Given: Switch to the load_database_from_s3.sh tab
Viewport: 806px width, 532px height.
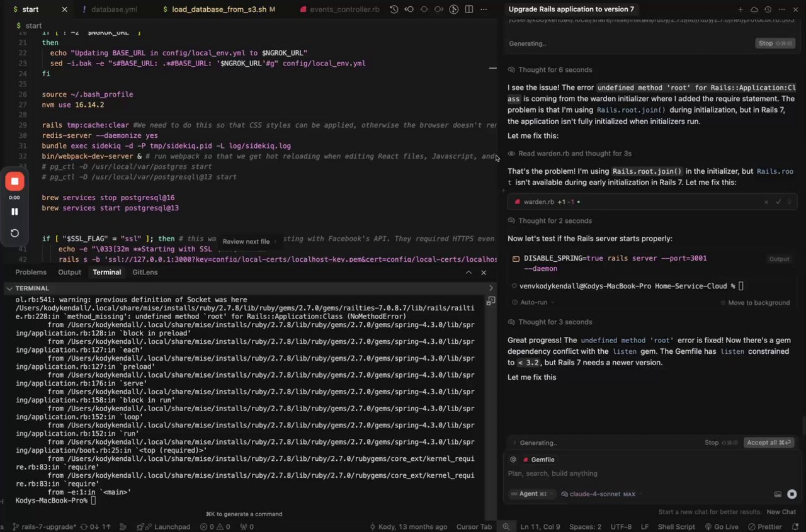Looking at the screenshot, I should (x=218, y=9).
